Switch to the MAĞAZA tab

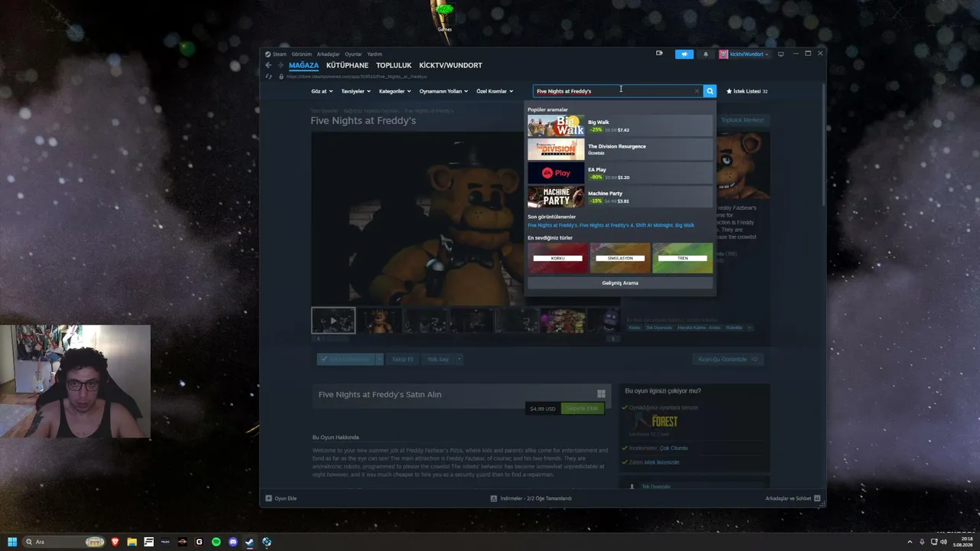click(303, 65)
